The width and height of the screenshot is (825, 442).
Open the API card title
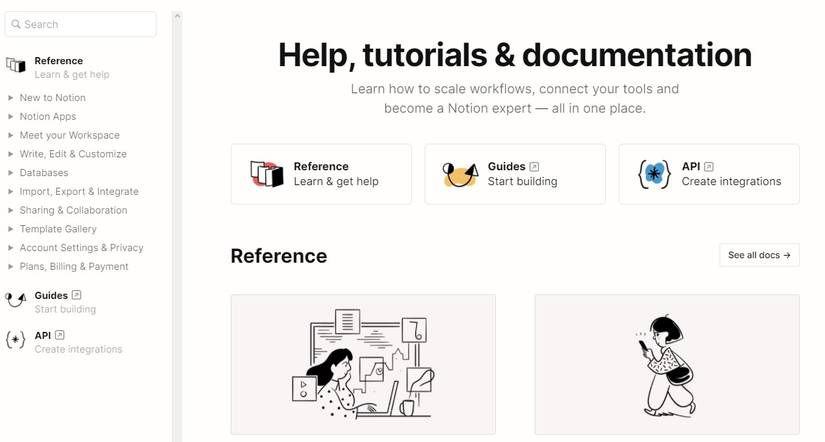(691, 166)
